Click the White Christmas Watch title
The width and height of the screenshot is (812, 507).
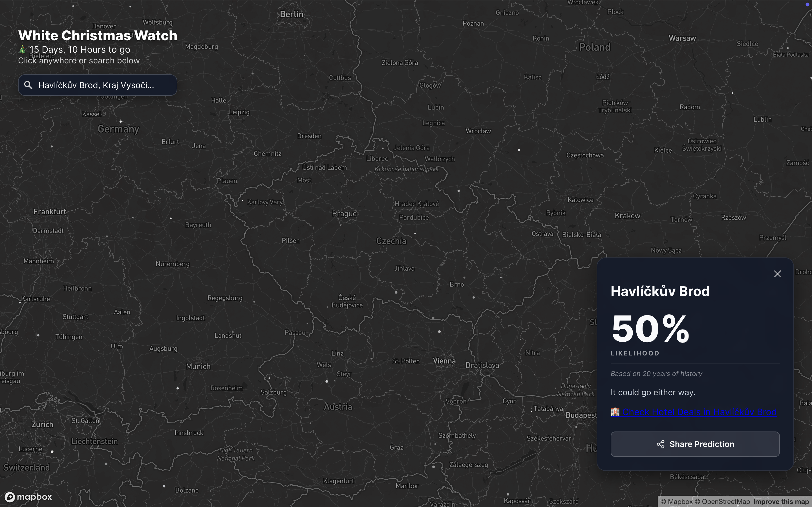[98, 35]
